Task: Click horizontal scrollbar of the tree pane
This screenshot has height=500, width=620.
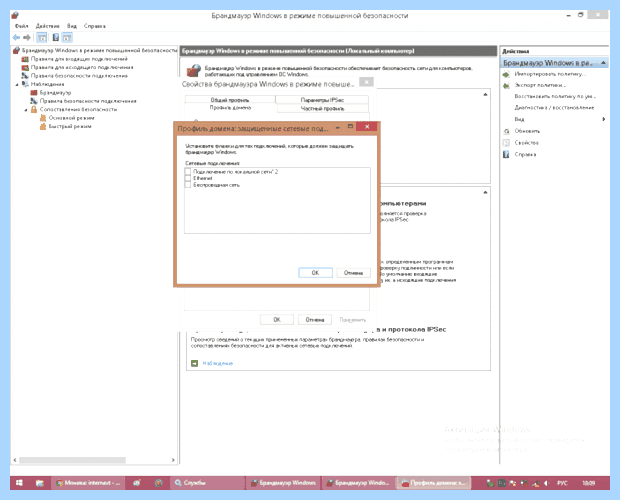Action: (72, 460)
